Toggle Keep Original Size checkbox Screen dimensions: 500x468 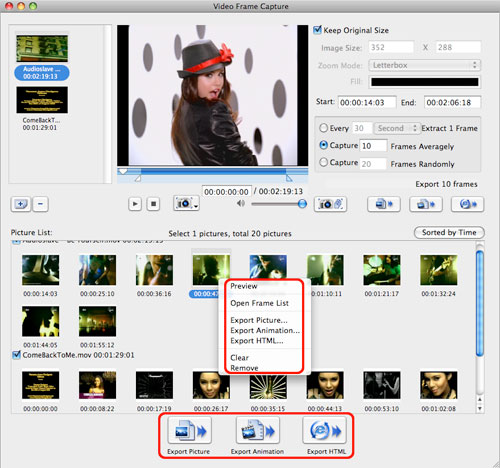[318, 30]
